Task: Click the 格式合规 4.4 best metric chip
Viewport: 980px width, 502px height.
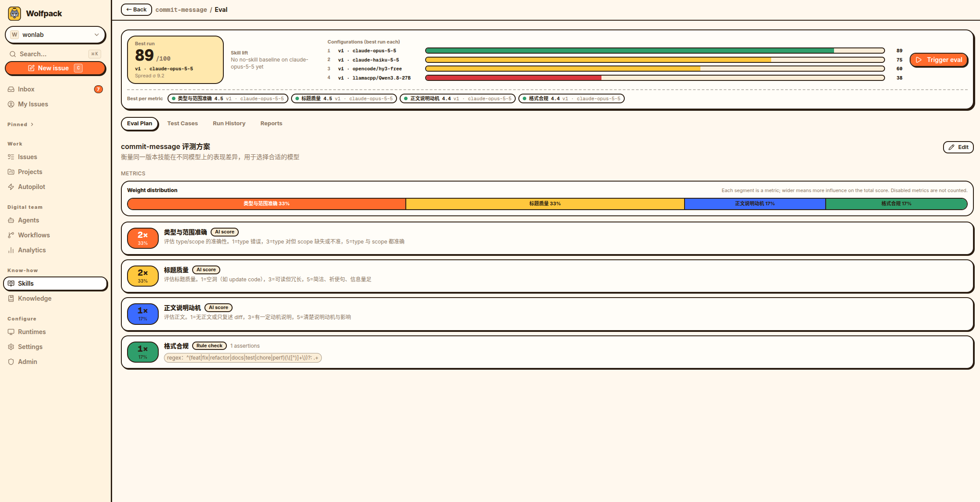Action: (x=571, y=98)
